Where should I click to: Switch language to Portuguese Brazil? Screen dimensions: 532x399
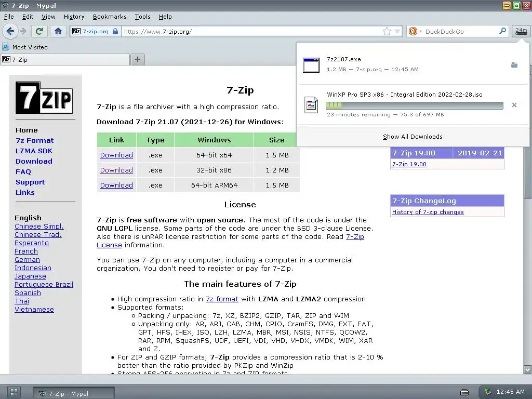pyautogui.click(x=44, y=284)
